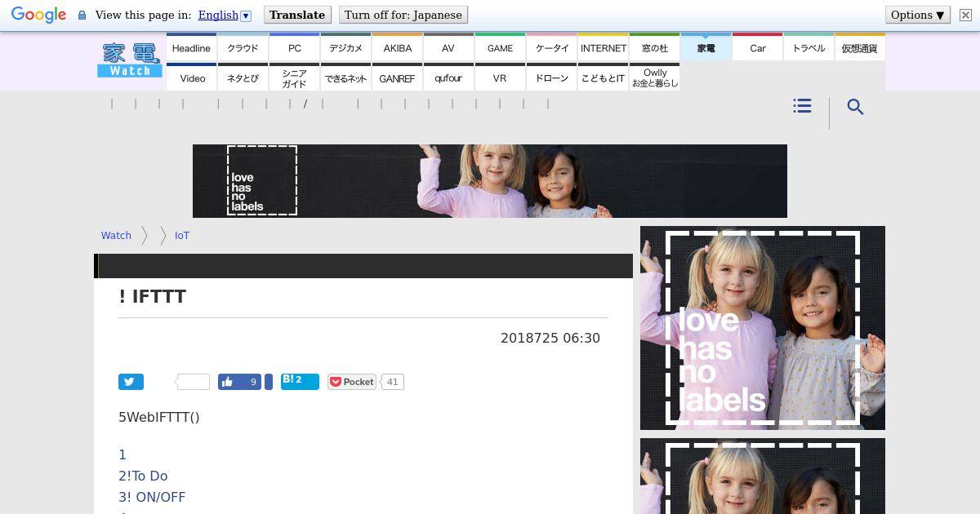Open the シニアガイド tab
This screenshot has width=980, height=514.
(x=294, y=78)
